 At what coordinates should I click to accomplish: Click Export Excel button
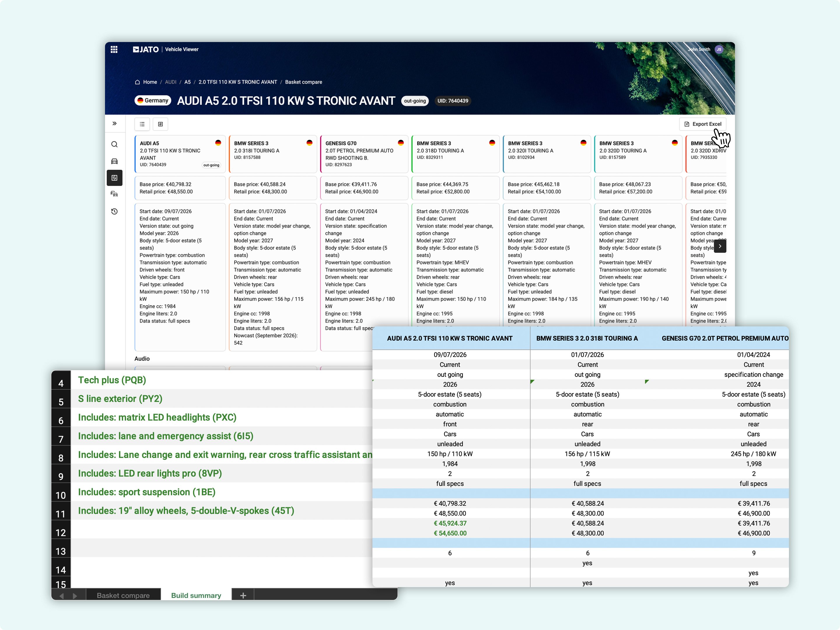point(703,124)
